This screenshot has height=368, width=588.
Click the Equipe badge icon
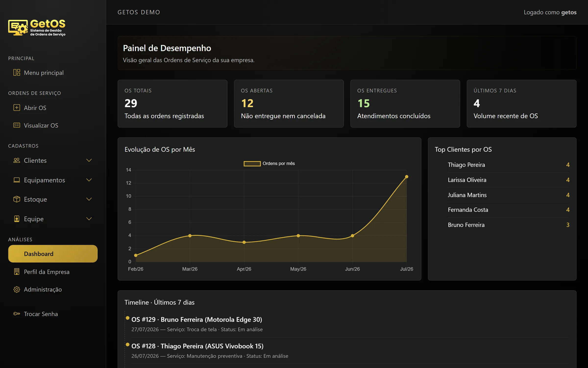[x=17, y=219]
